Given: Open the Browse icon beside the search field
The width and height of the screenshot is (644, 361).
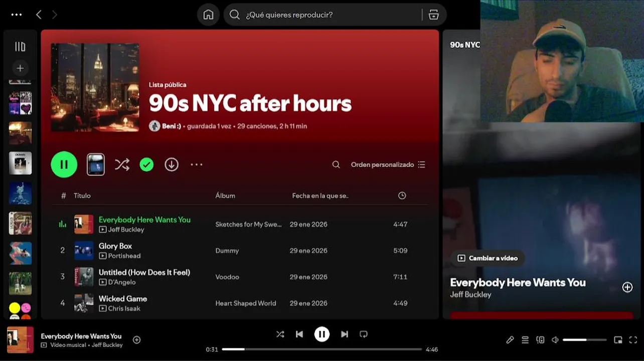Looking at the screenshot, I should pyautogui.click(x=434, y=15).
